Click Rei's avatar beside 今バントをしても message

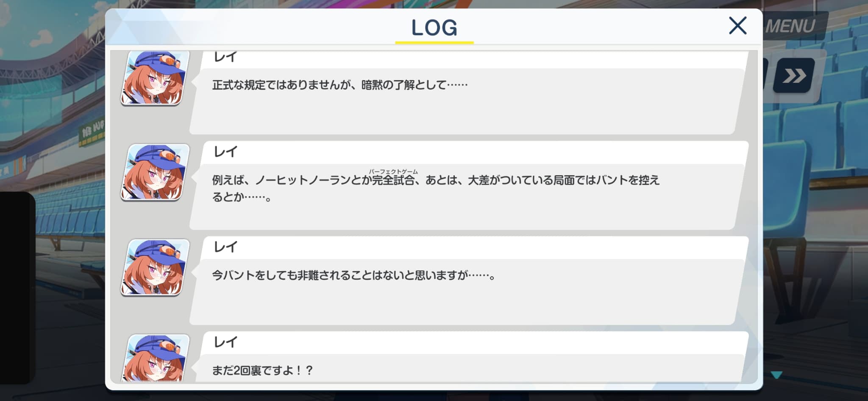[x=155, y=267]
